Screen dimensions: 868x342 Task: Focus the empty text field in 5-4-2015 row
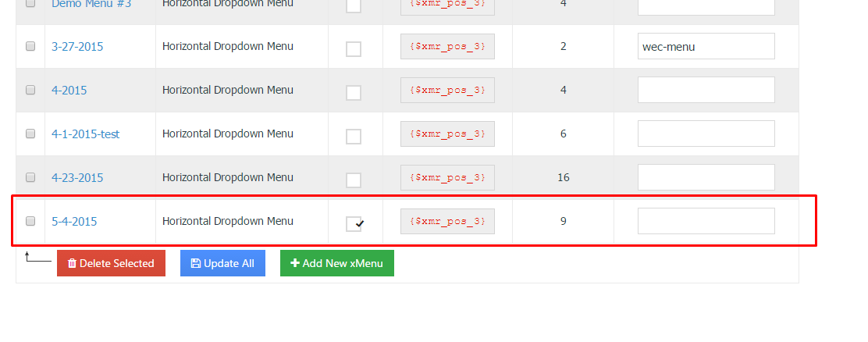click(x=706, y=221)
